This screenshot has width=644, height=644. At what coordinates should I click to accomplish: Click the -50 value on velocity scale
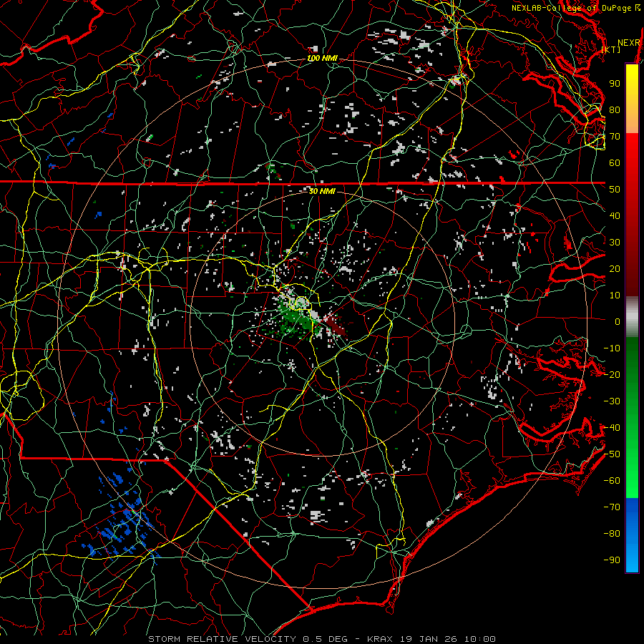[x=612, y=454]
